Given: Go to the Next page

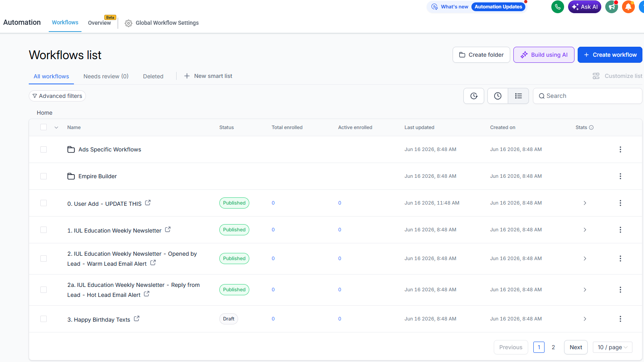Looking at the screenshot, I should click(x=576, y=347).
